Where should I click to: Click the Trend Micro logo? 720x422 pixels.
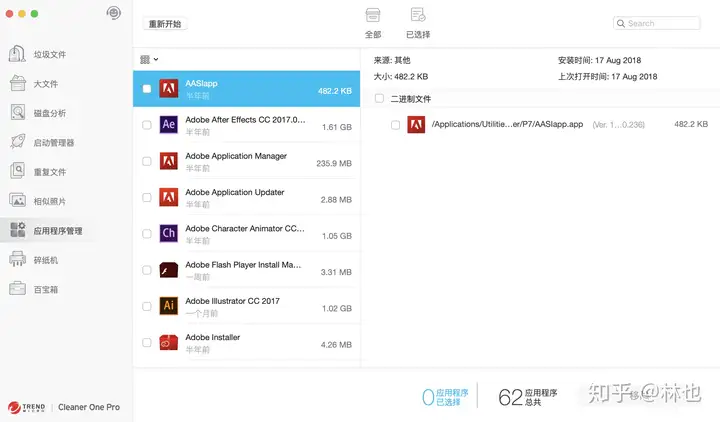coord(26,407)
